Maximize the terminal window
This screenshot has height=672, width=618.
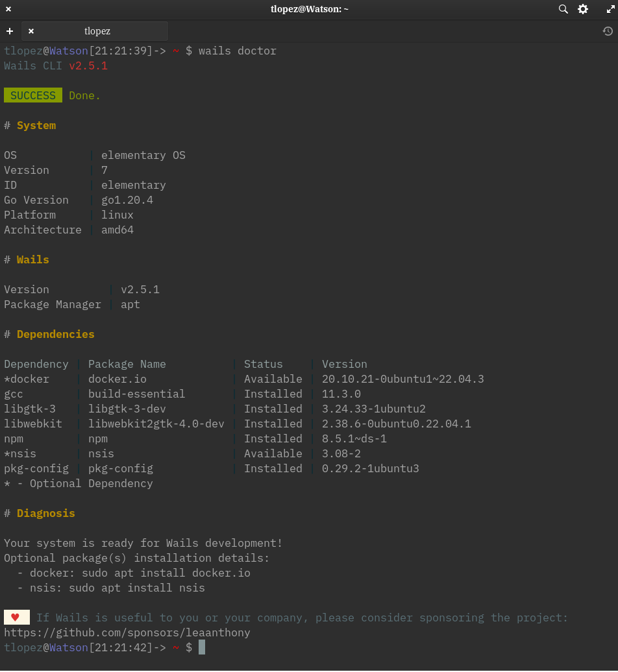(610, 9)
